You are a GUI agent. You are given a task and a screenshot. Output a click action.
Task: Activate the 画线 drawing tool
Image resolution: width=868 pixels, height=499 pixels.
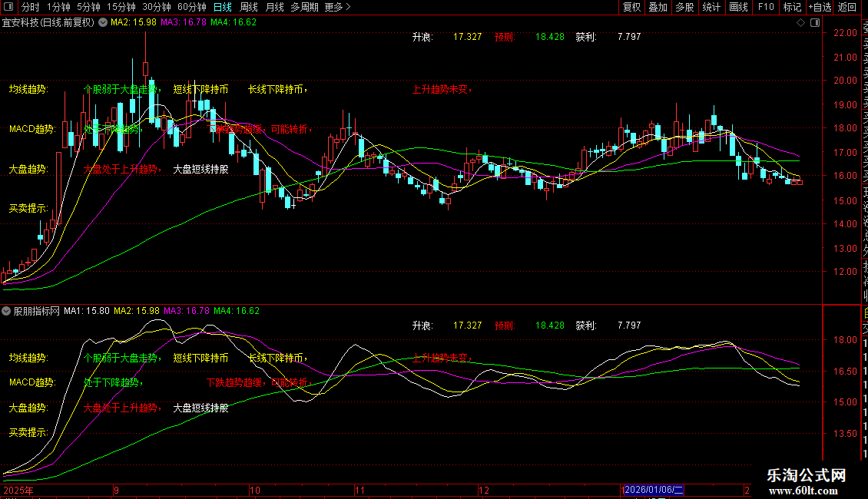coord(738,7)
